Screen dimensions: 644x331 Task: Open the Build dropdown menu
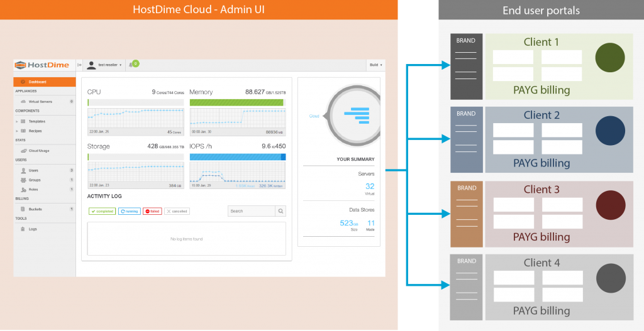point(375,65)
